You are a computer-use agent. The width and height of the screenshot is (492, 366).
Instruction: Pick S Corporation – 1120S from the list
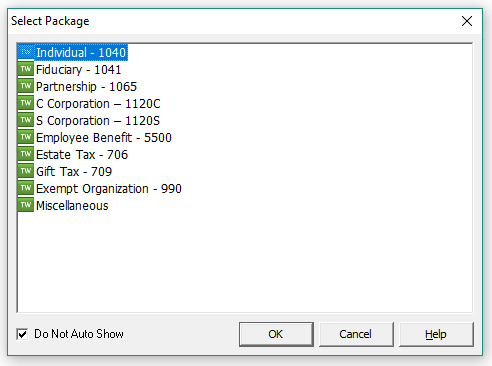point(98,121)
